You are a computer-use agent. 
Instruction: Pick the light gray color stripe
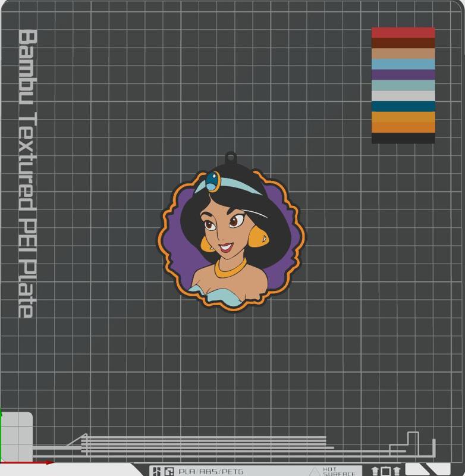pos(403,96)
